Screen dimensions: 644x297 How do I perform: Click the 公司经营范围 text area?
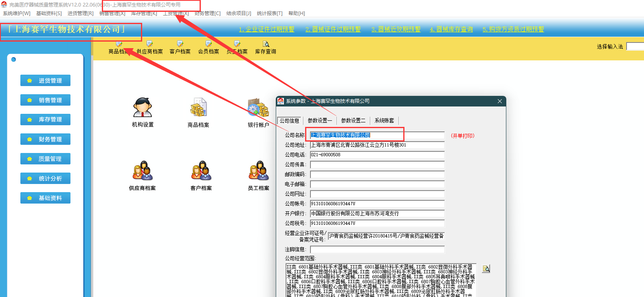tap(381, 280)
